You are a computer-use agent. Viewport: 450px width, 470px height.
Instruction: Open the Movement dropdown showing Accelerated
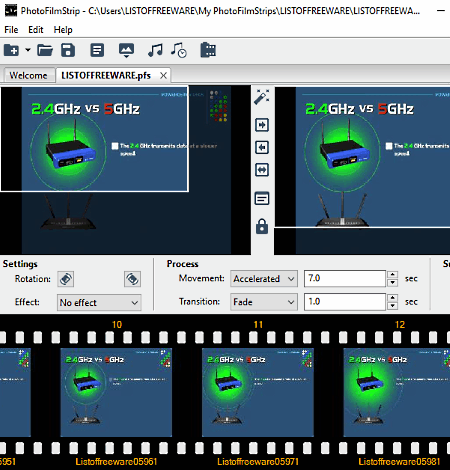point(264,278)
